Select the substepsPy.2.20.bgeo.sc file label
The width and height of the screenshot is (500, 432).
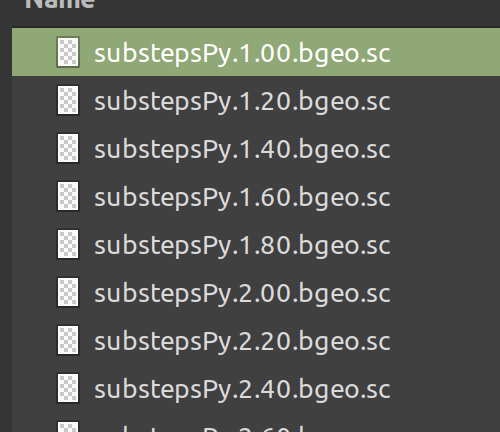point(242,342)
